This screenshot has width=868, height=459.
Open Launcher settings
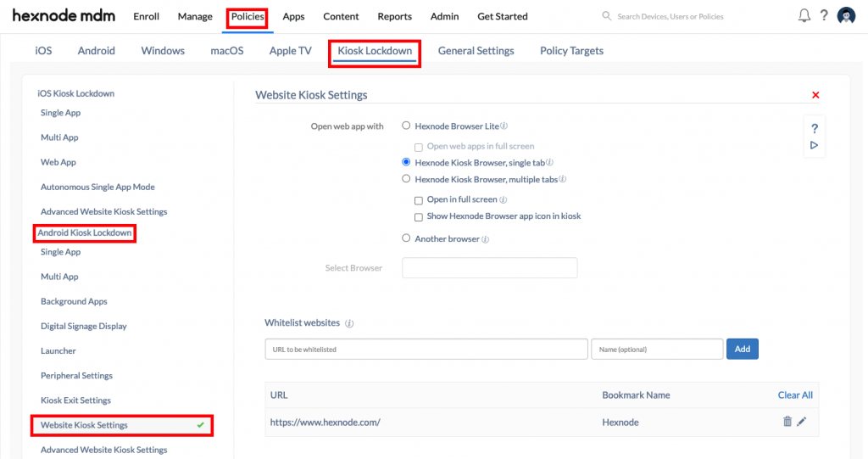(58, 351)
